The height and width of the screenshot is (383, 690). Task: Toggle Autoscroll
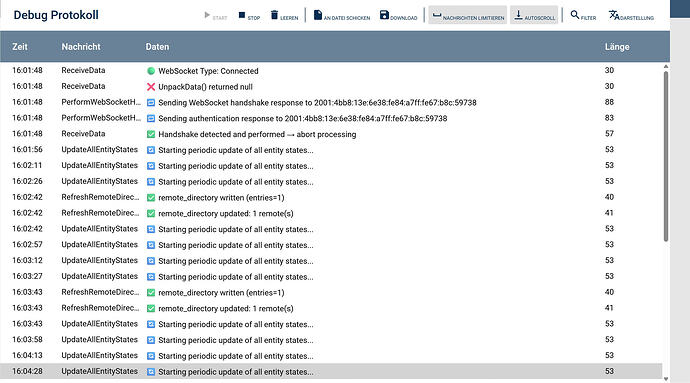click(534, 15)
